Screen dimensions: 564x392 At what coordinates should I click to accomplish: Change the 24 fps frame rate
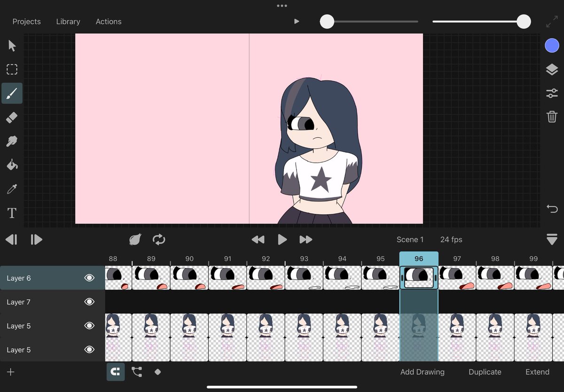(451, 240)
